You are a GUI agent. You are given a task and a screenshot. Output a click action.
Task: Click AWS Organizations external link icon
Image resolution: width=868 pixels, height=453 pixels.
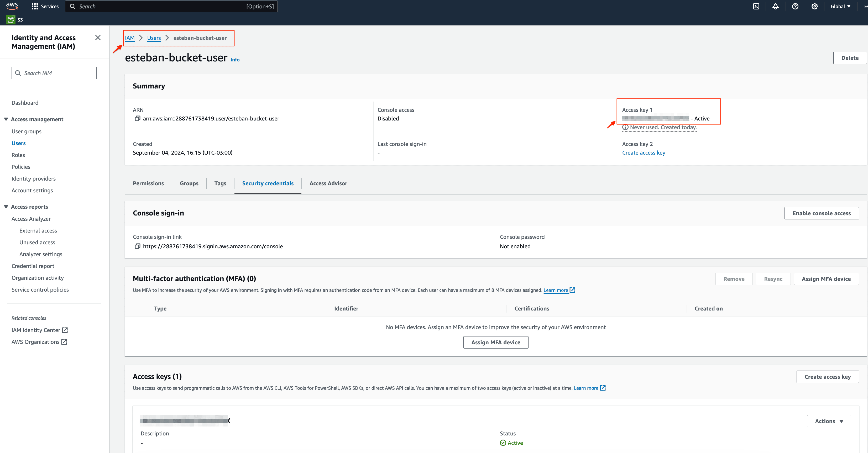click(x=64, y=342)
